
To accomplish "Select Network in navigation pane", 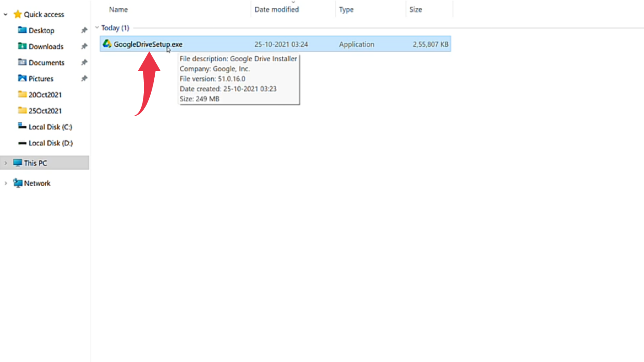I will (37, 183).
